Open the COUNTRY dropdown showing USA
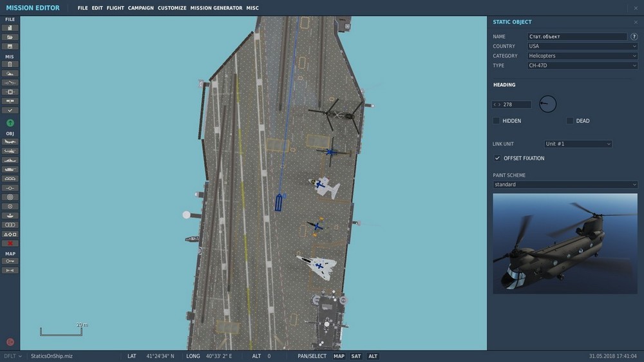The height and width of the screenshot is (362, 644). click(582, 46)
